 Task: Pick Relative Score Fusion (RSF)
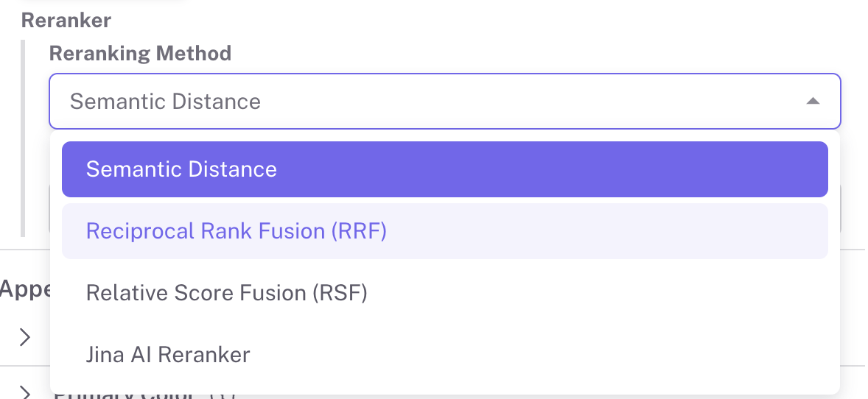[x=444, y=293]
